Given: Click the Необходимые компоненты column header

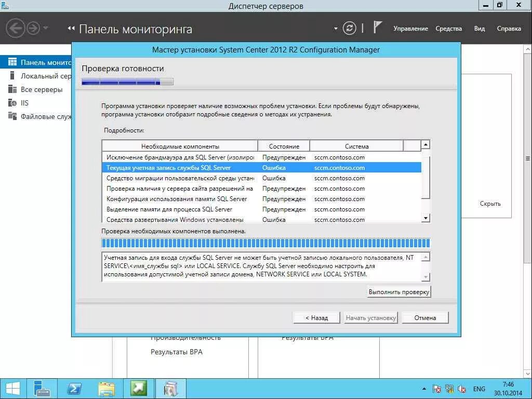Looking at the screenshot, I should click(180, 146).
